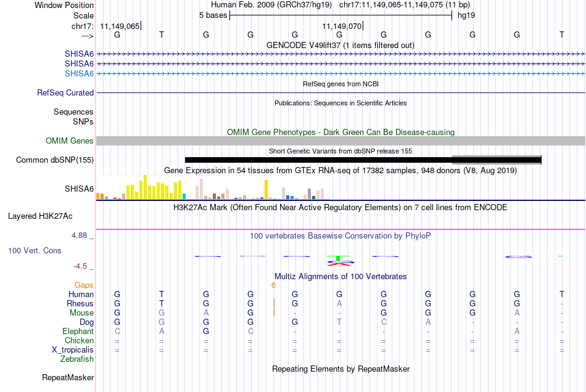
Task: Open the Layered H3K27Ac track label
Action: pos(40,216)
